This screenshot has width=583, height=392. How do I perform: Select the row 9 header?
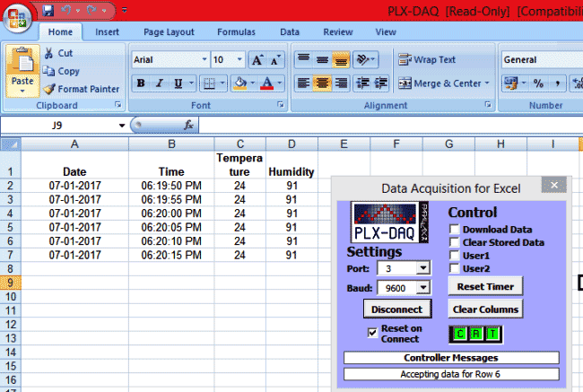(x=11, y=283)
